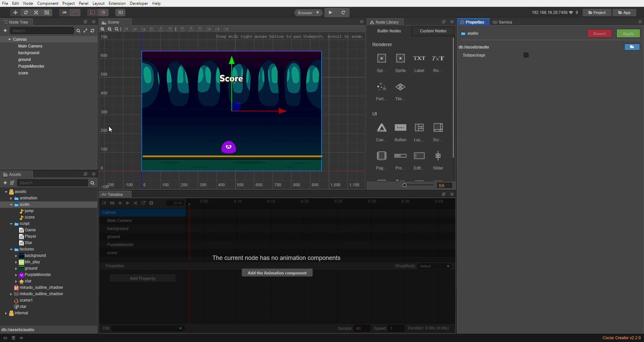Select the rotate transform tool
Screen dimensions: 644x342
coord(26,12)
